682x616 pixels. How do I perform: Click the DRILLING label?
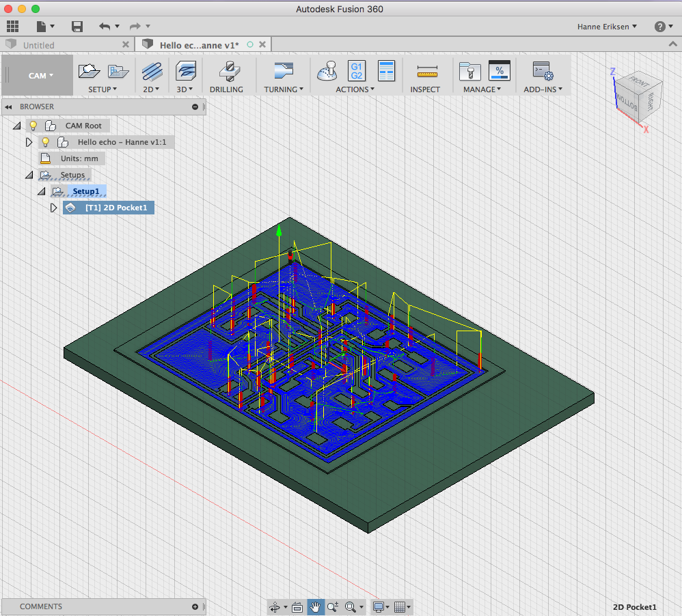tap(226, 89)
